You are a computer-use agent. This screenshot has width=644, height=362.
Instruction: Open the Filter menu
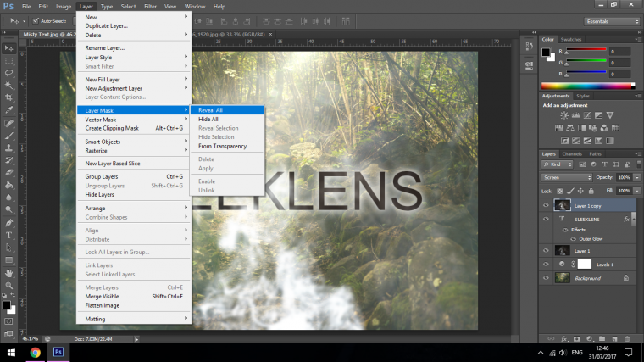150,7
